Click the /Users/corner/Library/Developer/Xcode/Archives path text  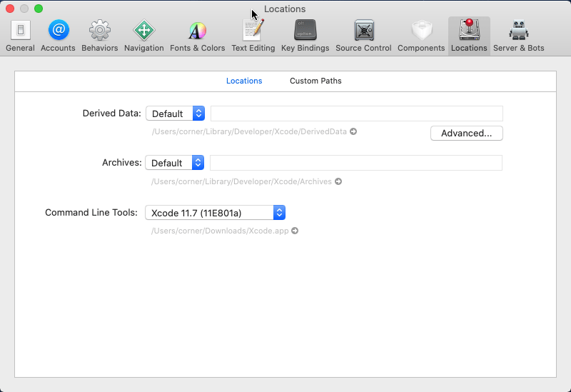[x=241, y=181]
